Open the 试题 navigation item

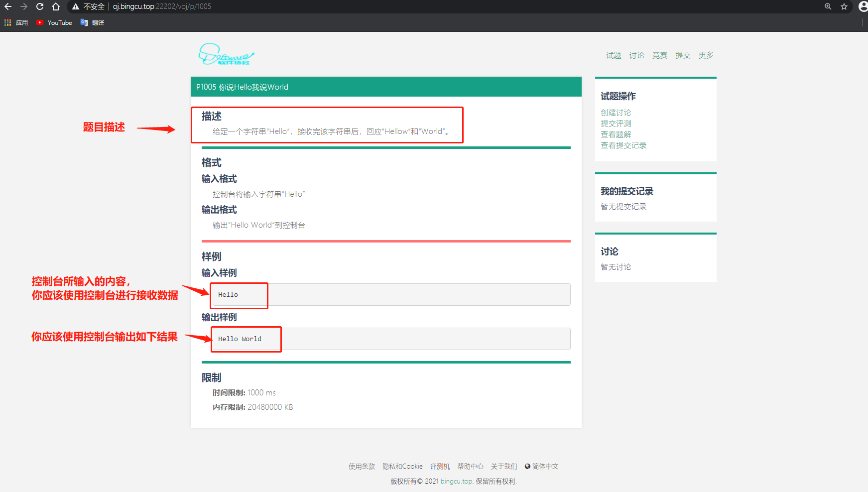coord(614,55)
